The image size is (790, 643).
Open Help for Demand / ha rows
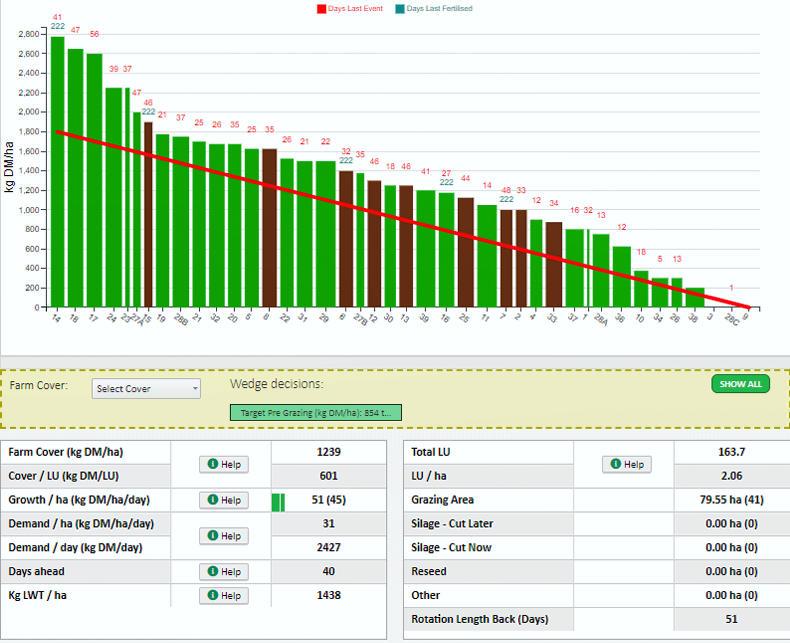(223, 536)
